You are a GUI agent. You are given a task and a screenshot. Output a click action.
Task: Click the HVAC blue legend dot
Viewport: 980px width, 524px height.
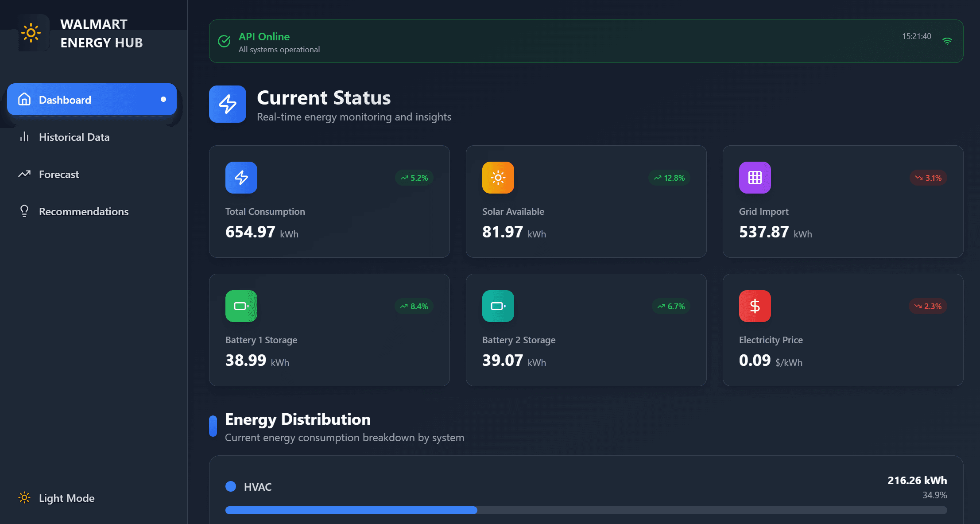pyautogui.click(x=231, y=486)
